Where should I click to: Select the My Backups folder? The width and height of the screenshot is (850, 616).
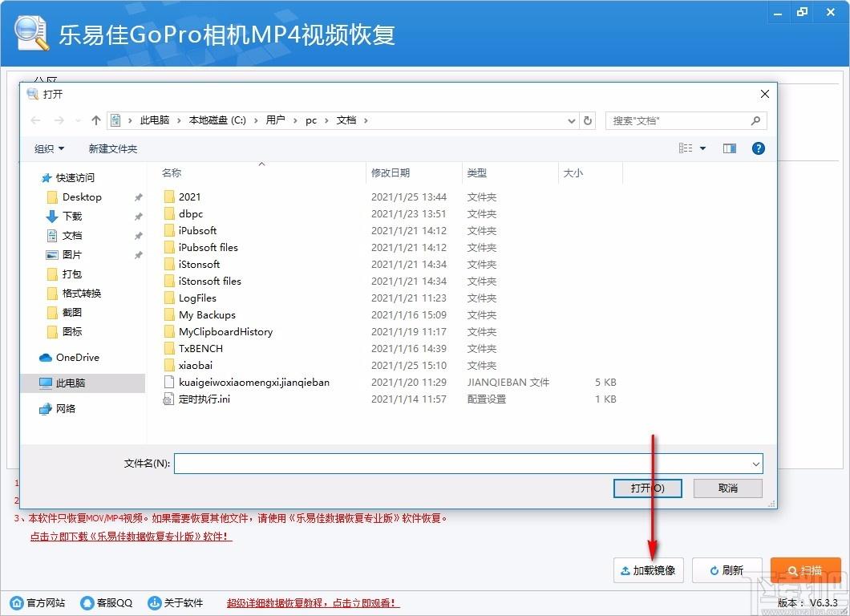click(x=200, y=314)
